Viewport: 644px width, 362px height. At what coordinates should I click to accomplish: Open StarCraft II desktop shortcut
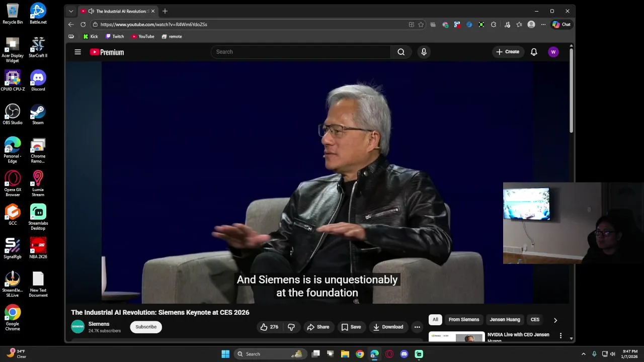[38, 47]
